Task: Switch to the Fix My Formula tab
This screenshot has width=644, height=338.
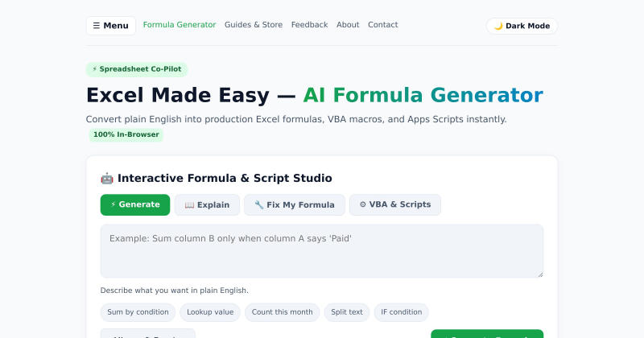Action: [295, 204]
